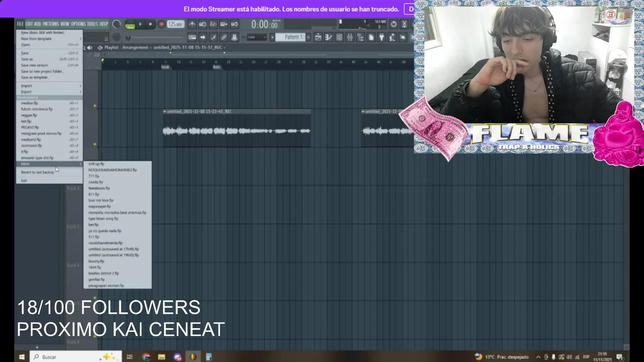Open the Channel rack icon
This screenshot has width=644, height=362.
click(339, 37)
